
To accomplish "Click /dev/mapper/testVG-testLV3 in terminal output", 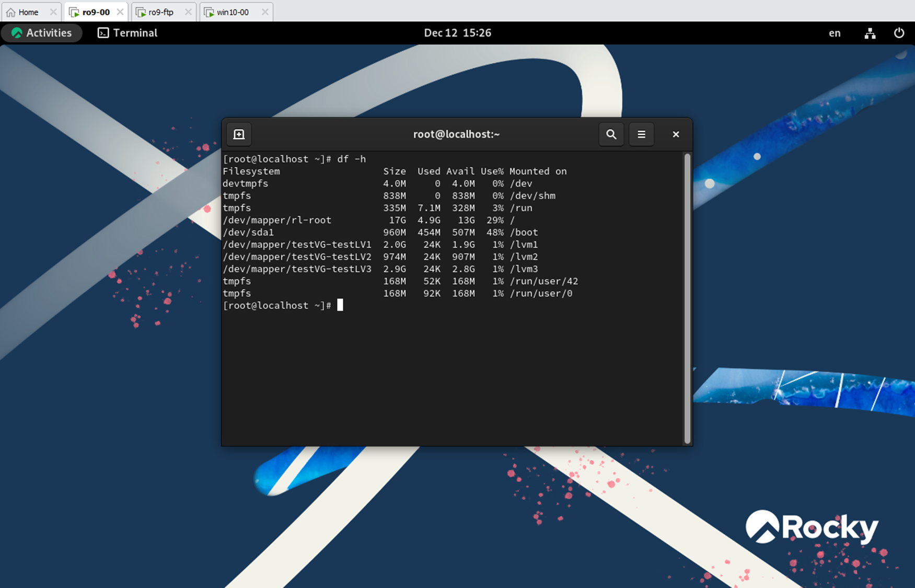I will [x=297, y=269].
